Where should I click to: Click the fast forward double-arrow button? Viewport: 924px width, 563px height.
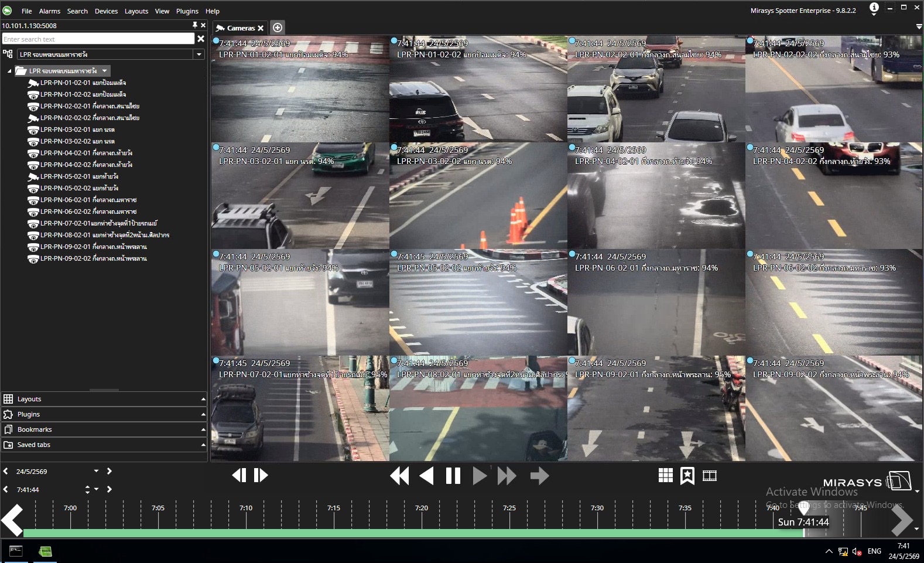507,476
